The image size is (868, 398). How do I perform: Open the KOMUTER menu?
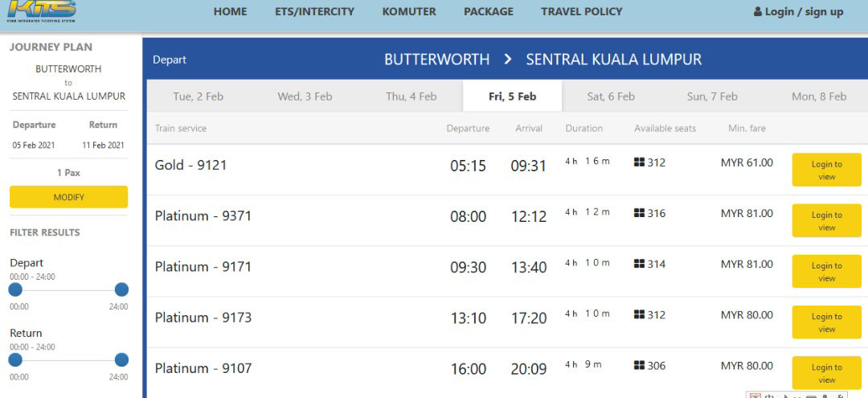[409, 11]
